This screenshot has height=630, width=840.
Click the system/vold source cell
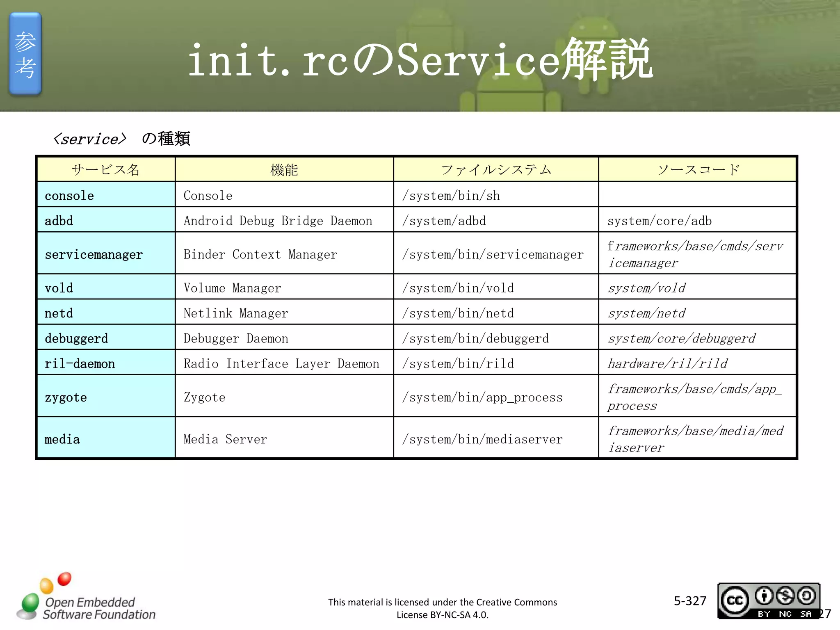pos(697,287)
